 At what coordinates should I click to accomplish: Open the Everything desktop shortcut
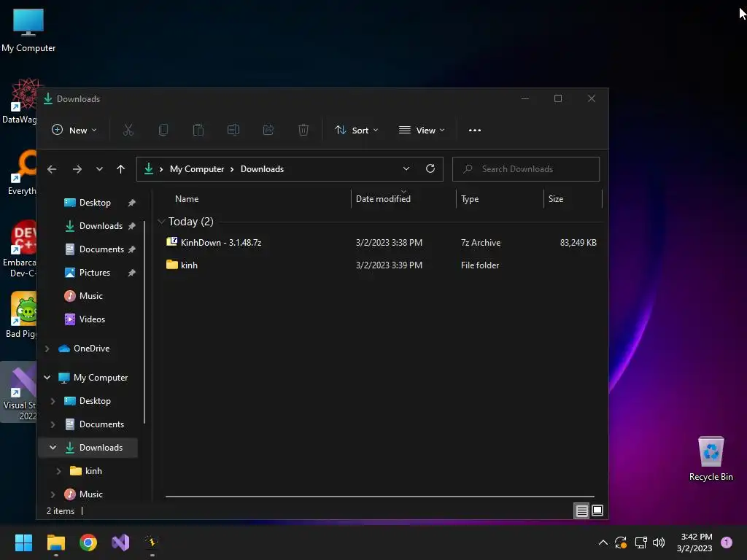(x=22, y=173)
